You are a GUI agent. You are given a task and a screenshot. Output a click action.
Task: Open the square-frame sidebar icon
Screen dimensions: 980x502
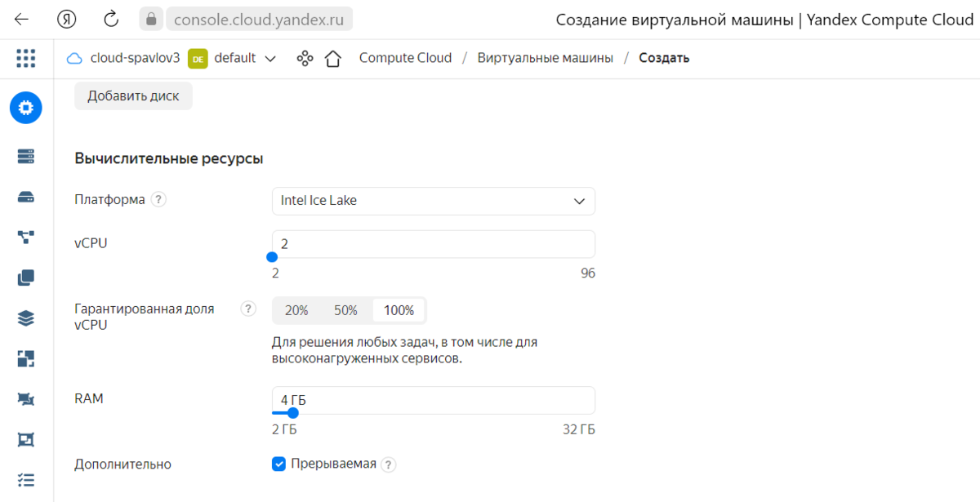[x=26, y=439]
